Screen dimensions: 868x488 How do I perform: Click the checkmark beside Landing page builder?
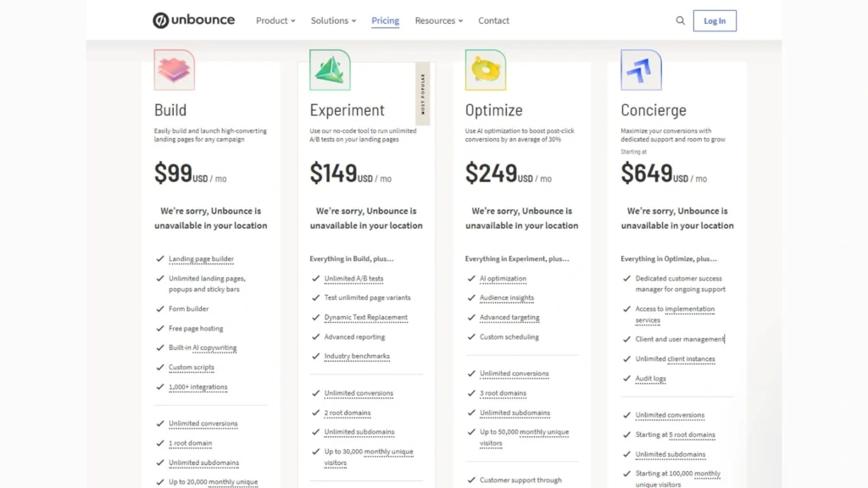coord(160,258)
